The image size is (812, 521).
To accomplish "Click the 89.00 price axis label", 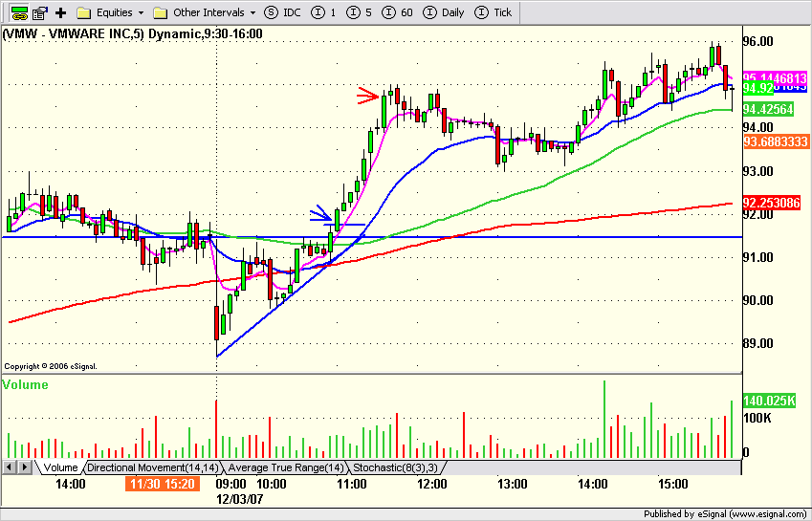I will point(758,343).
